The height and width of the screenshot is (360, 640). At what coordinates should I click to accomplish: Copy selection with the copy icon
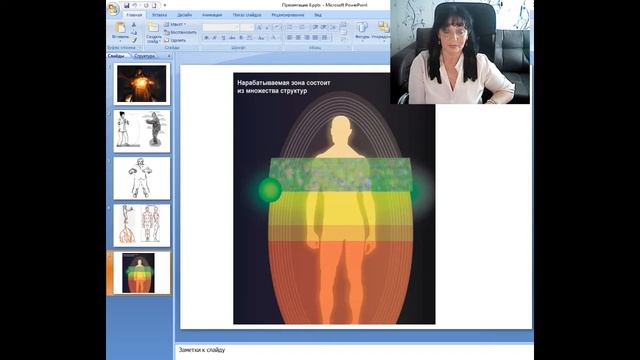(x=134, y=33)
